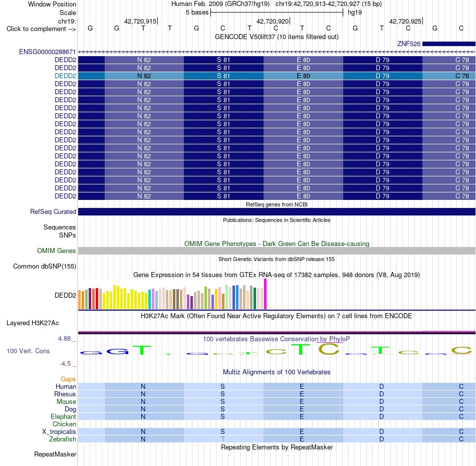
Task: Click 'Repeating Elements by RepeatMasker' title
Action: click(x=277, y=447)
